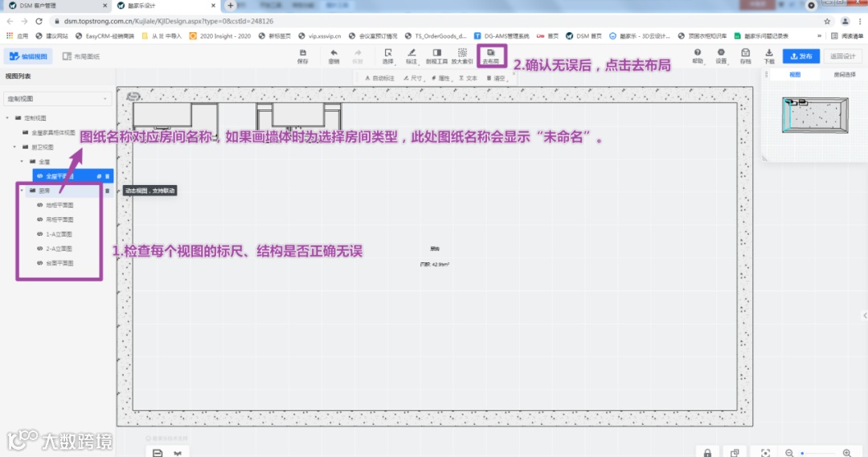Toggle link icon on 全屋平面图
This screenshot has height=457, width=868.
40,176
